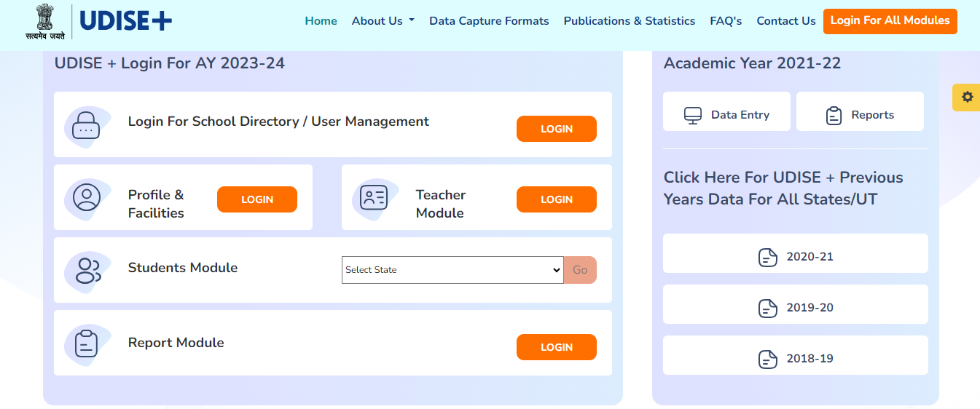Click the UDISE+ logo
980x409 pixels.
(125, 21)
